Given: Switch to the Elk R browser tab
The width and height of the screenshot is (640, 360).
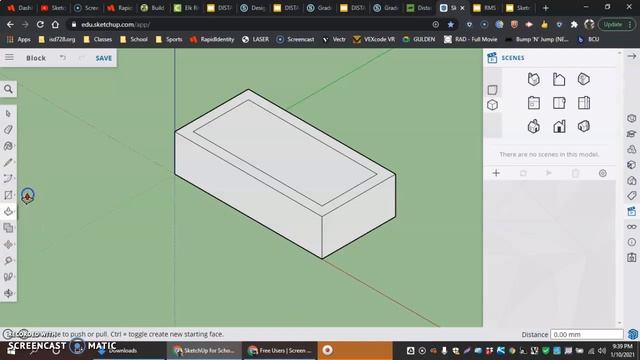Looking at the screenshot, I should (x=186, y=8).
